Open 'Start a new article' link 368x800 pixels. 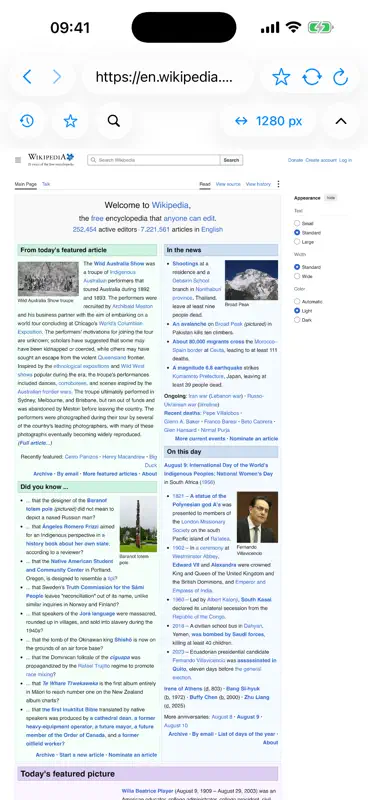(x=81, y=755)
